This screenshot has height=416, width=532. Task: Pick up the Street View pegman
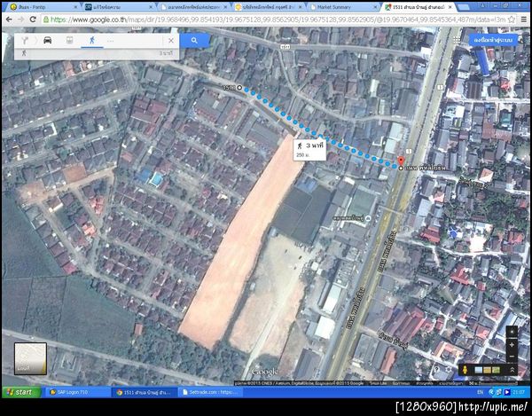pyautogui.click(x=465, y=370)
